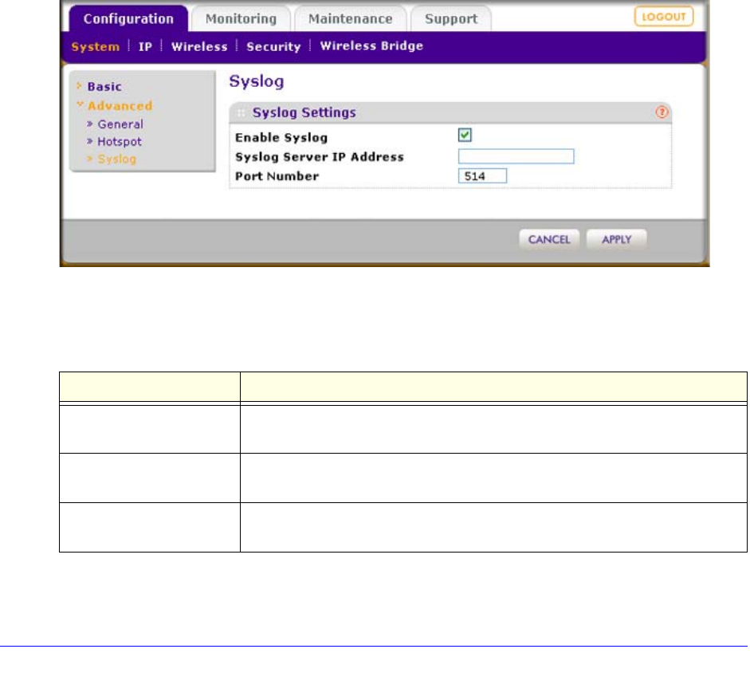Image resolution: width=750 pixels, height=700 pixels.
Task: Open the Wireless submenu
Action: 199,47
